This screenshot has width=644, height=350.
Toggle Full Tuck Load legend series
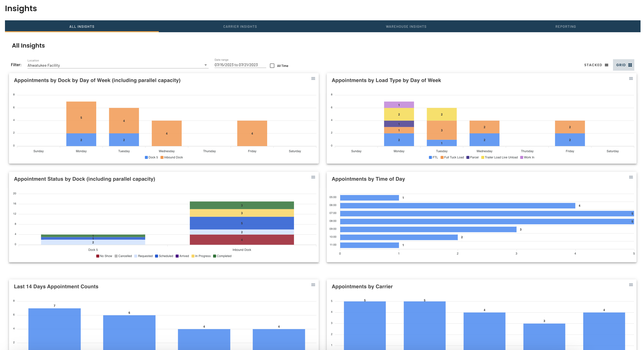tap(452, 157)
